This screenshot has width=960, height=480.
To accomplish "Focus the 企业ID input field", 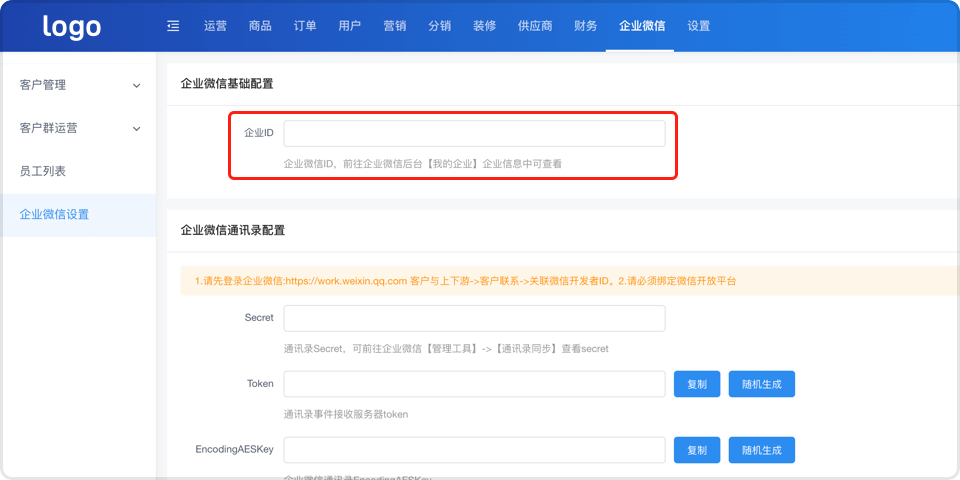I will (x=474, y=133).
